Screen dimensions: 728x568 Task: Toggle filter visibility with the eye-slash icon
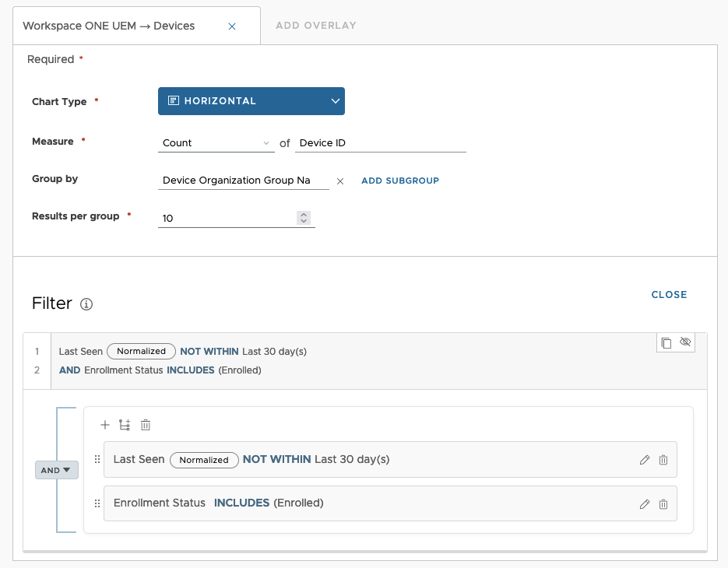685,342
